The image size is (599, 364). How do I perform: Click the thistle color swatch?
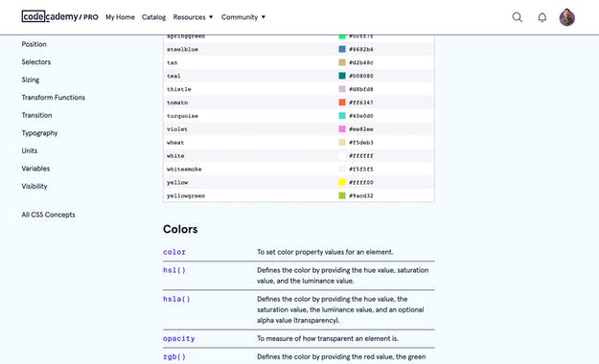click(x=342, y=89)
